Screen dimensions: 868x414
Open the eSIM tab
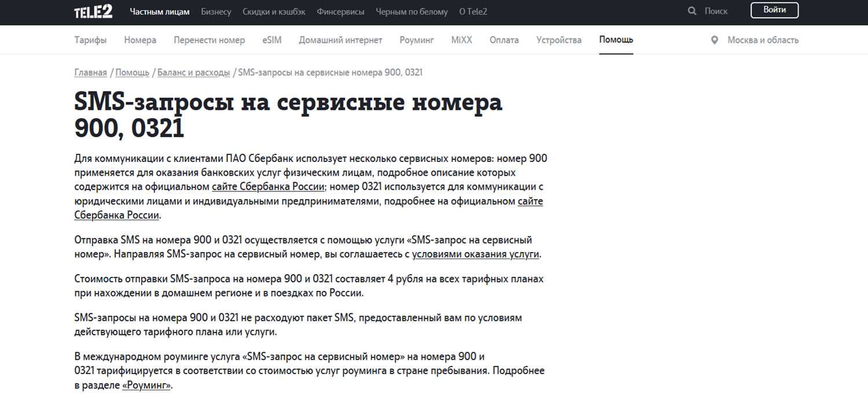pos(272,40)
